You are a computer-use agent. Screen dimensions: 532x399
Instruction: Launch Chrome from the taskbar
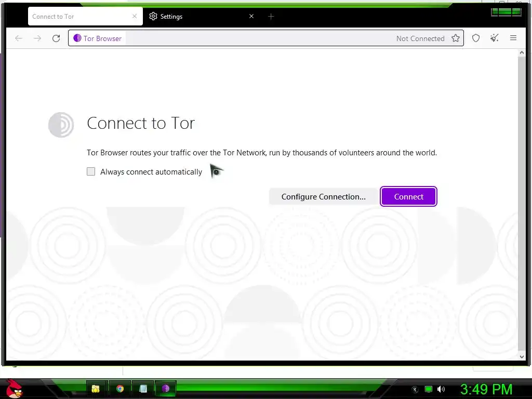(120, 389)
